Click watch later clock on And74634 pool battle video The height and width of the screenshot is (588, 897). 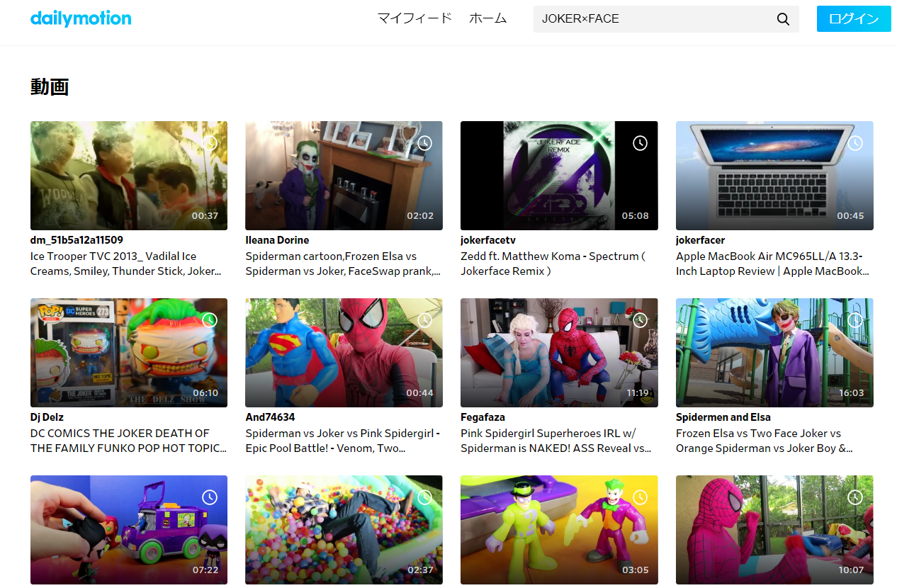(x=424, y=320)
